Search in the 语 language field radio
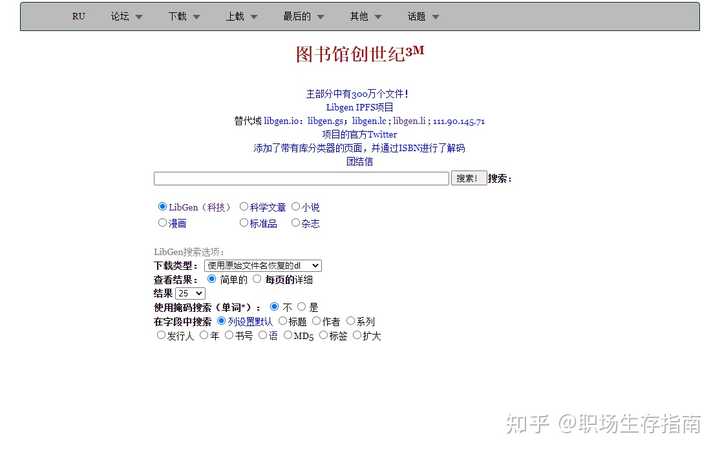The image size is (720, 454). 263,335
